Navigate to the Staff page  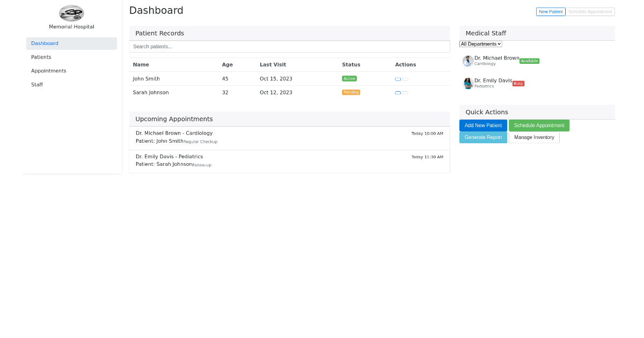point(37,84)
